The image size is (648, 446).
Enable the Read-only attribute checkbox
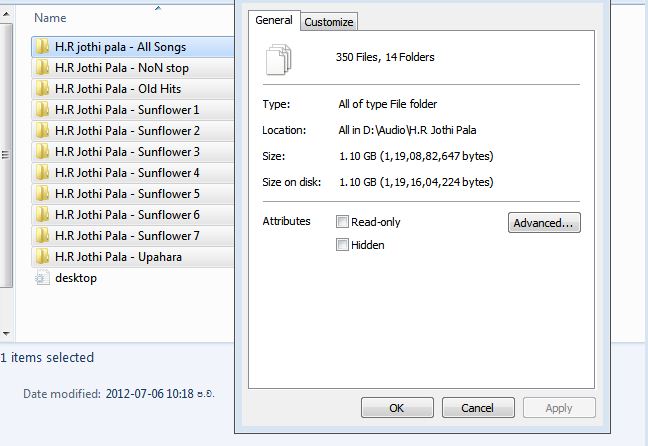(342, 222)
